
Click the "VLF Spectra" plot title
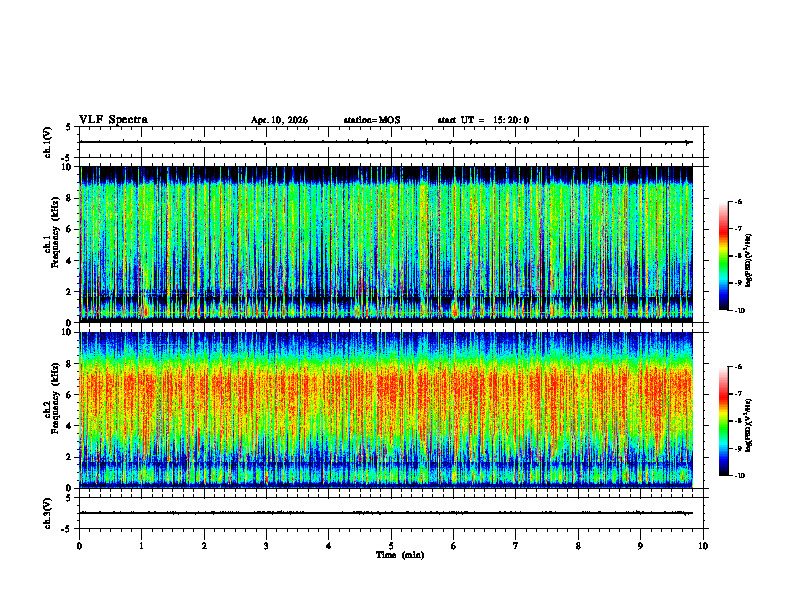(x=113, y=120)
